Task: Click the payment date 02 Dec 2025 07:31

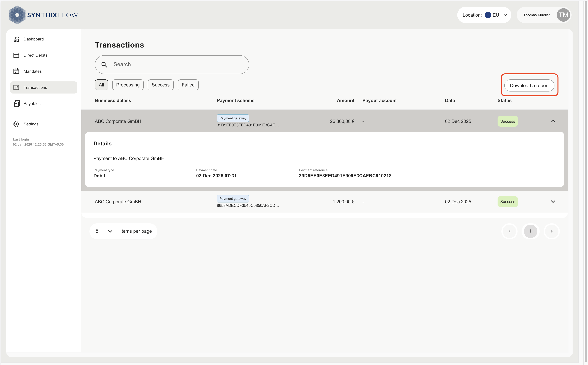Action: (216, 176)
